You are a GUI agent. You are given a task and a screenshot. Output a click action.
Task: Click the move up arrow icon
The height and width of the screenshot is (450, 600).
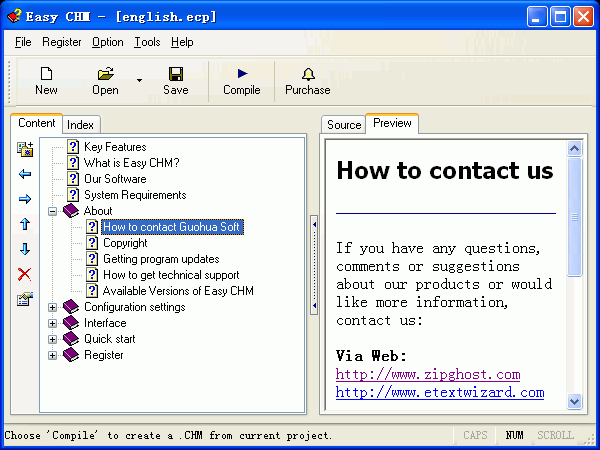click(25, 224)
